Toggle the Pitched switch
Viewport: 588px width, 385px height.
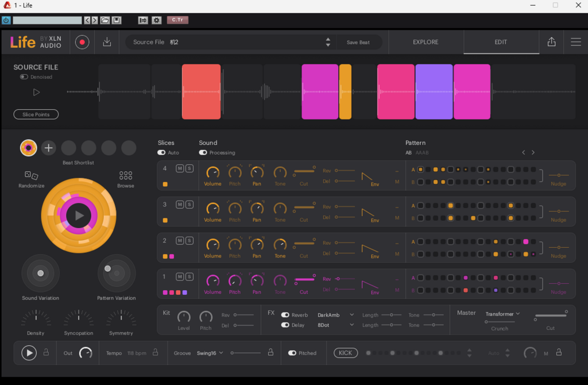[292, 353]
